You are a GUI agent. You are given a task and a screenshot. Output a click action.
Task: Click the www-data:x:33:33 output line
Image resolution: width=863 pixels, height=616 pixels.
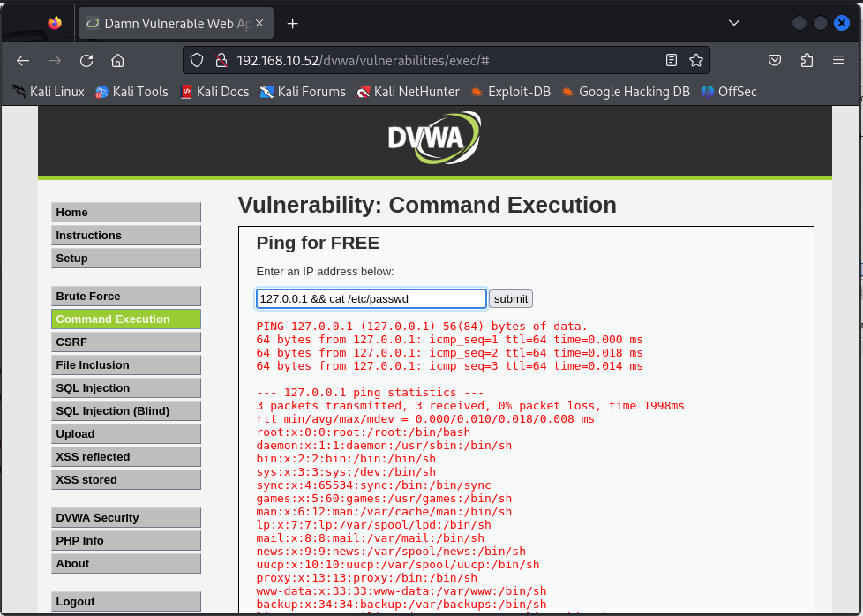(x=401, y=590)
